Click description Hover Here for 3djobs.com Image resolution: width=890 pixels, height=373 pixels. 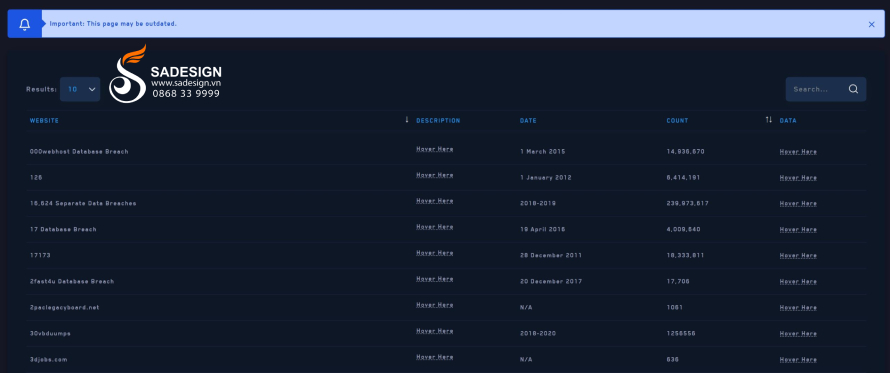(x=435, y=357)
